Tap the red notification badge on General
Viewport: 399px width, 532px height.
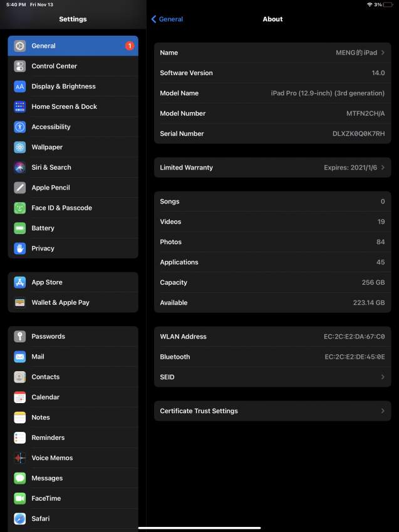130,46
